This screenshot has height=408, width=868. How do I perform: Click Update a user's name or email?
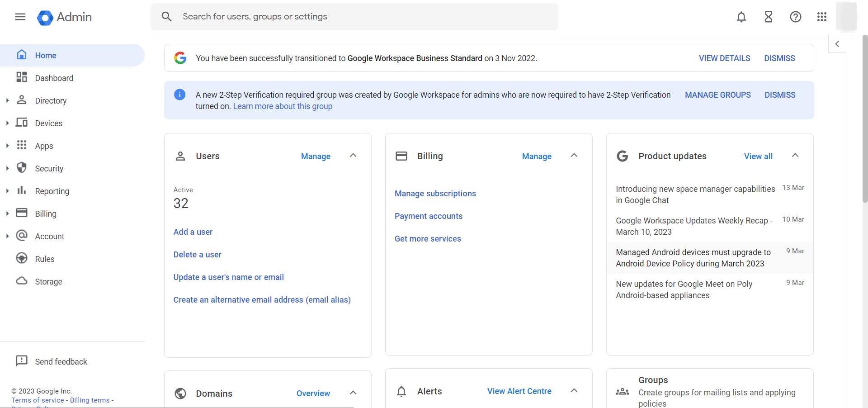(229, 277)
